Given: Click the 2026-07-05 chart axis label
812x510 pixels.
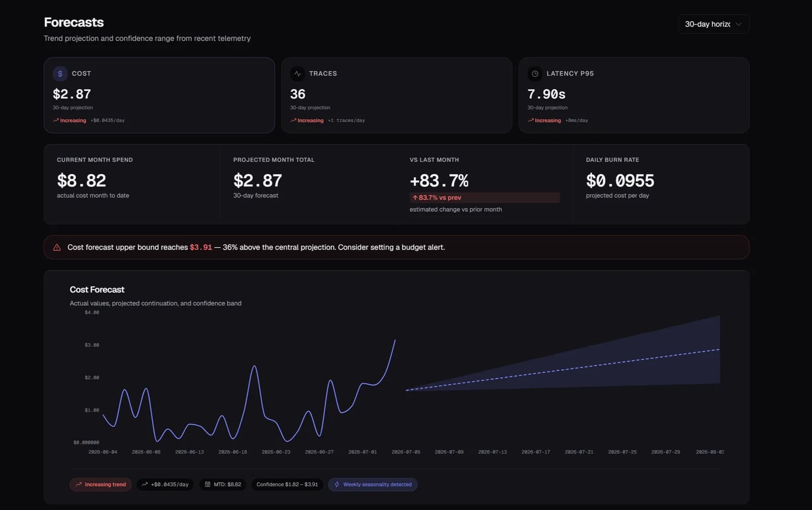Looking at the screenshot, I should pyautogui.click(x=406, y=452).
